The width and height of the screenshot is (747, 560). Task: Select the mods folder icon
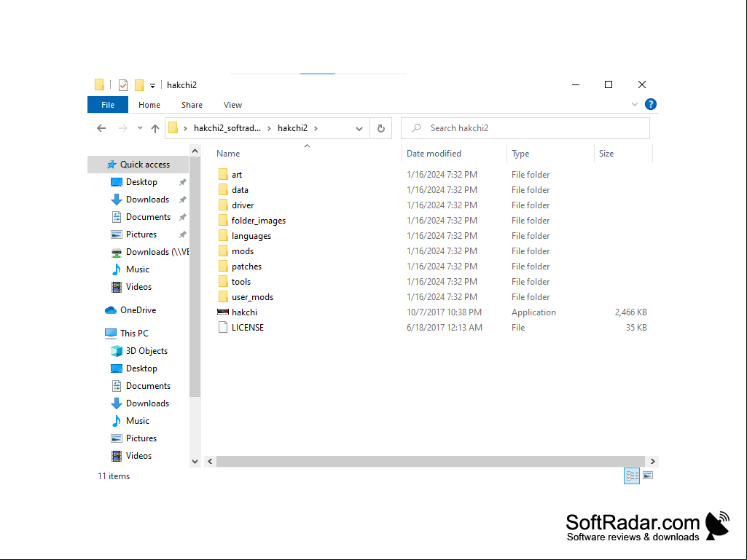pos(223,251)
